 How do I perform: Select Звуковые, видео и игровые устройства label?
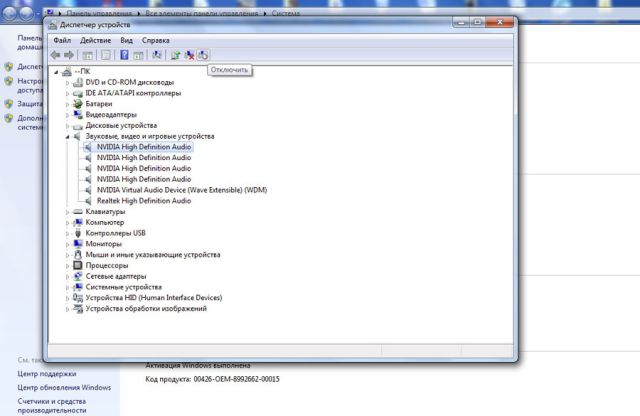150,136
